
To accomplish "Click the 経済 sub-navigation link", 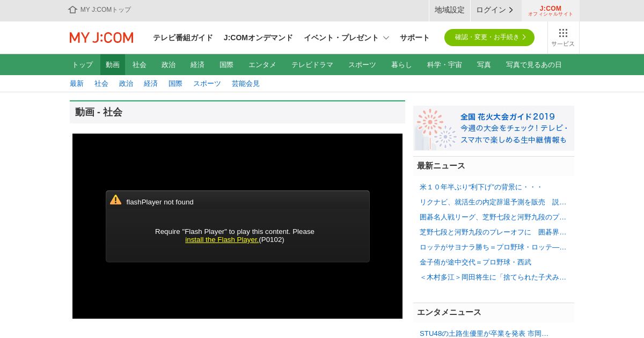I will click(151, 84).
